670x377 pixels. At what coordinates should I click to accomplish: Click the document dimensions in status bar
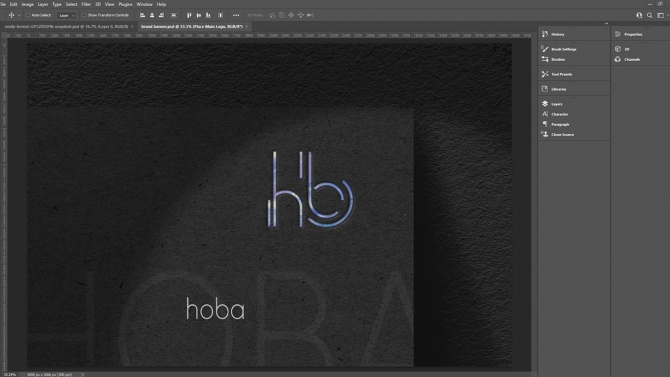click(x=50, y=374)
